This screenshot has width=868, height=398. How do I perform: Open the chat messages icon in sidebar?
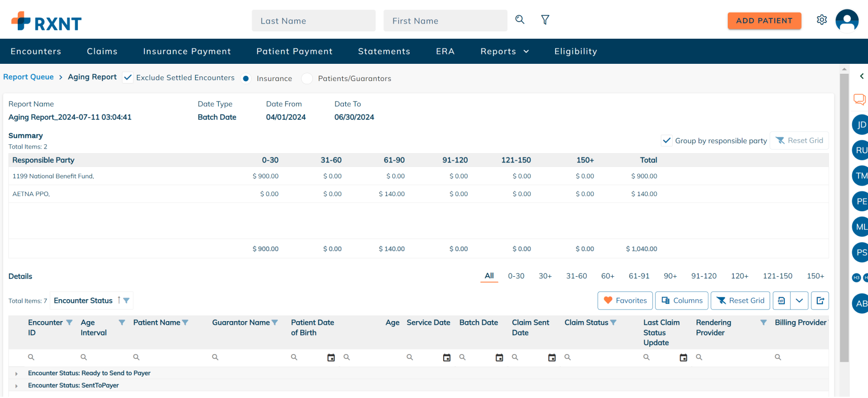tap(859, 99)
